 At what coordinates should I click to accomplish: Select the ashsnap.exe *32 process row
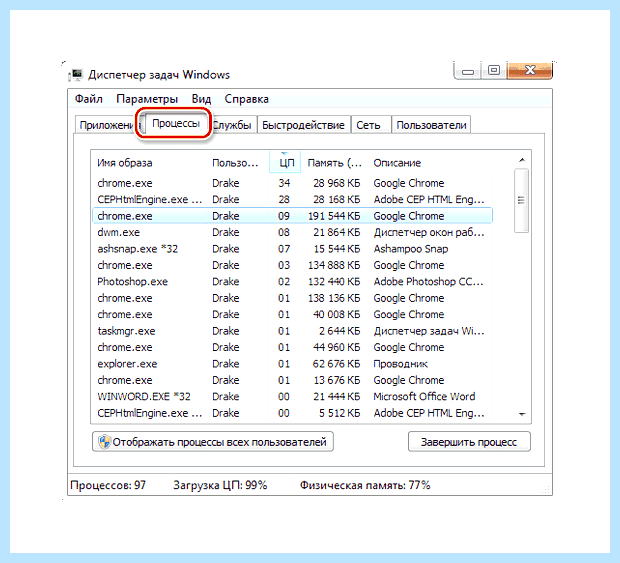point(293,249)
